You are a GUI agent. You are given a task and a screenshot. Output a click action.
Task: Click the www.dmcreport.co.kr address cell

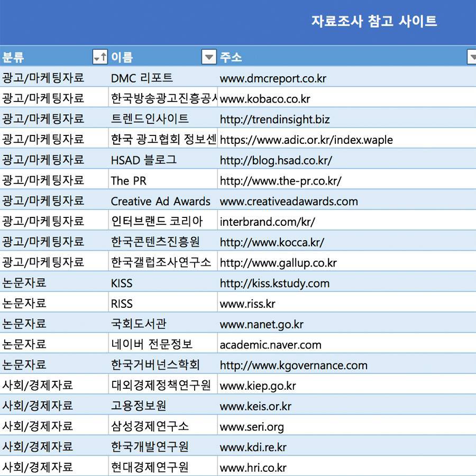[x=346, y=77]
